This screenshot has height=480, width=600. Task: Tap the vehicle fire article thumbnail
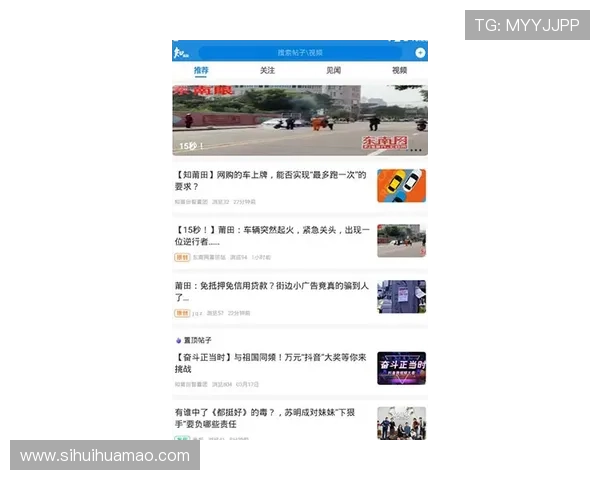click(401, 240)
